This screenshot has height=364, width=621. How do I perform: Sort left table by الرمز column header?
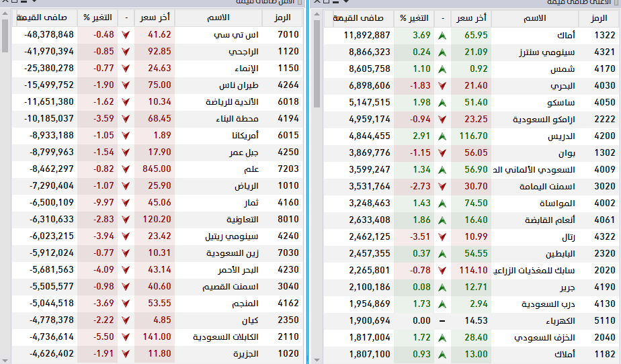click(282, 18)
